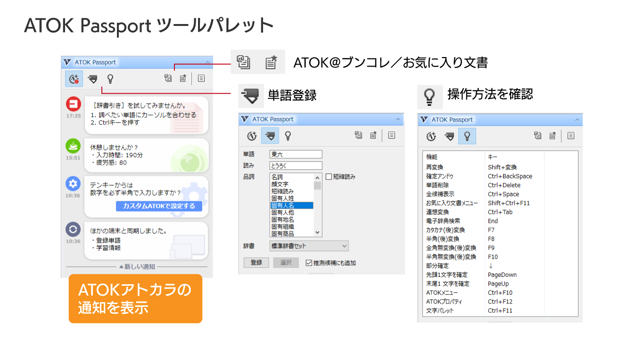Screen dimensions: 644x362
Task: Uncheck 推測候補にも追加 checkbox
Action: point(309,263)
